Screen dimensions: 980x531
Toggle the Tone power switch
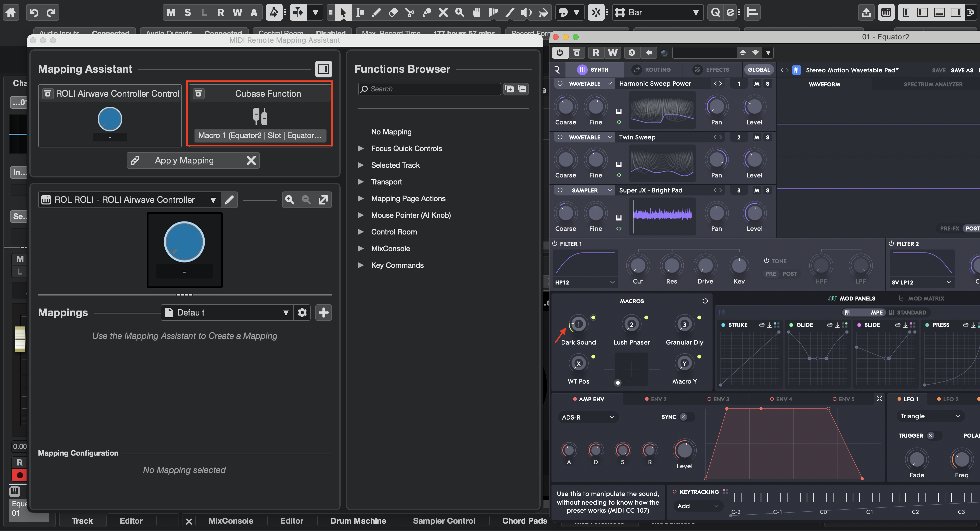[x=766, y=261]
